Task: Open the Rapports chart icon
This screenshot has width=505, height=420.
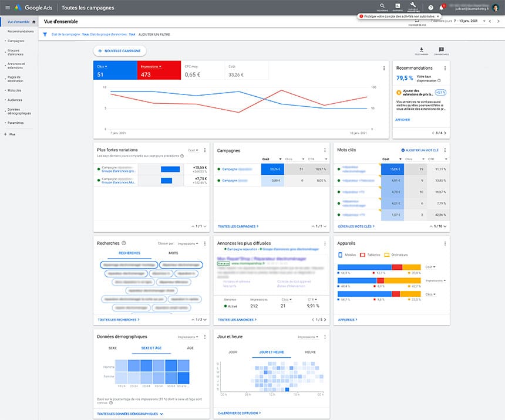Action: click(398, 6)
